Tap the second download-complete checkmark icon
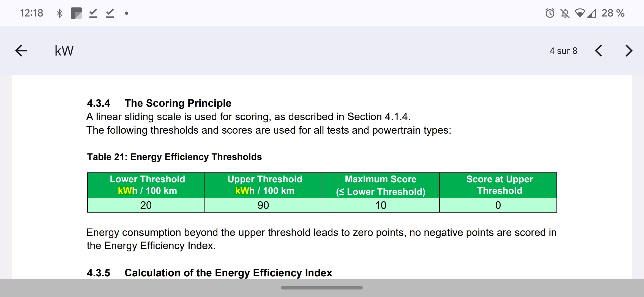Viewport: 644px width, 297px height. 110,13
